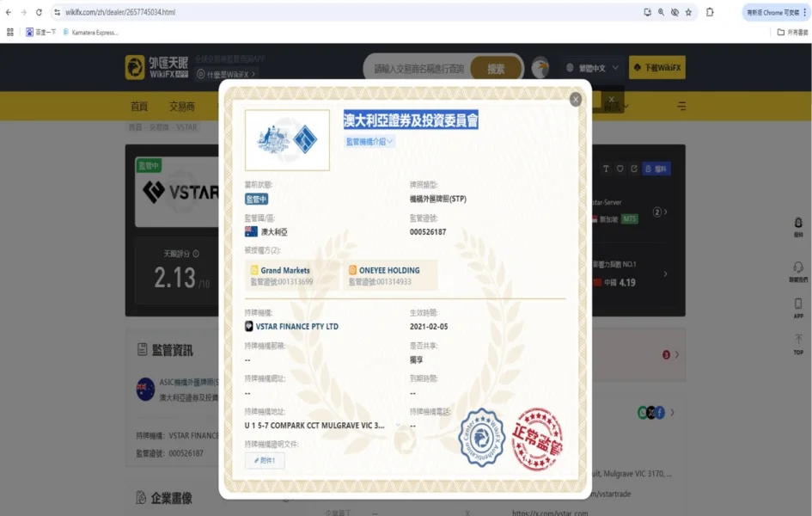Click the Australia flag ASIC icon in background
Screen dimensions: 812x516
click(x=145, y=389)
